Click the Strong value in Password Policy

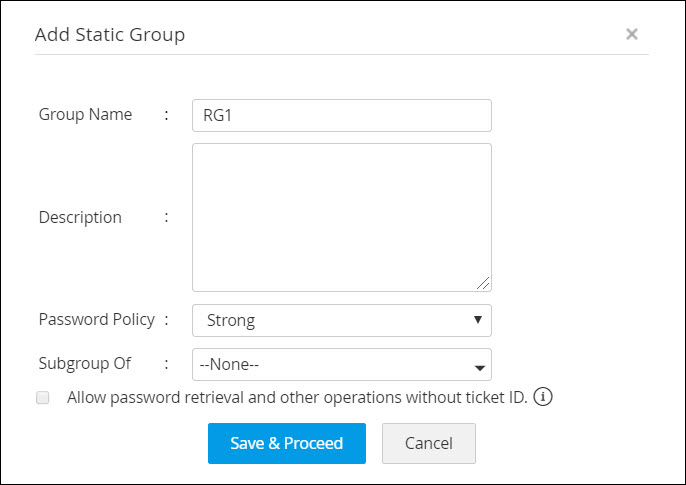click(x=231, y=321)
